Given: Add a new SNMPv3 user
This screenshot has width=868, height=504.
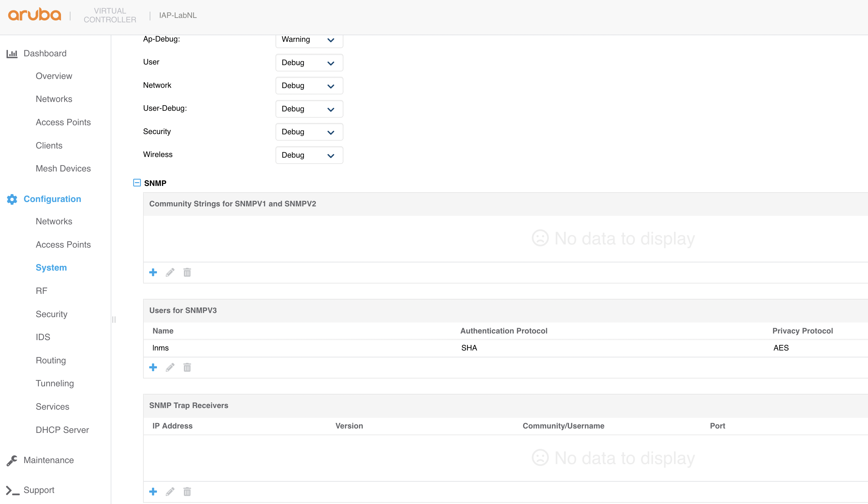Looking at the screenshot, I should pyautogui.click(x=153, y=367).
